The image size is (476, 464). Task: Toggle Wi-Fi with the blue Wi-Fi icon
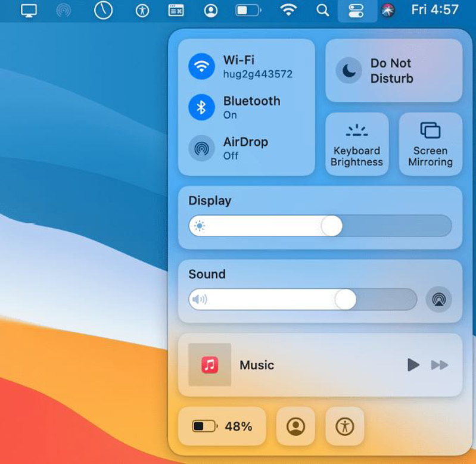[x=201, y=66]
